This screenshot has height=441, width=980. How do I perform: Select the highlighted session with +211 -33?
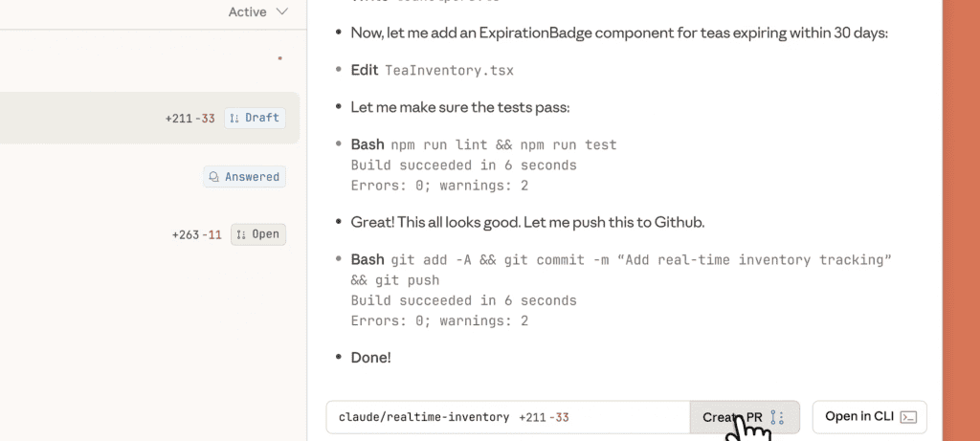(x=144, y=118)
